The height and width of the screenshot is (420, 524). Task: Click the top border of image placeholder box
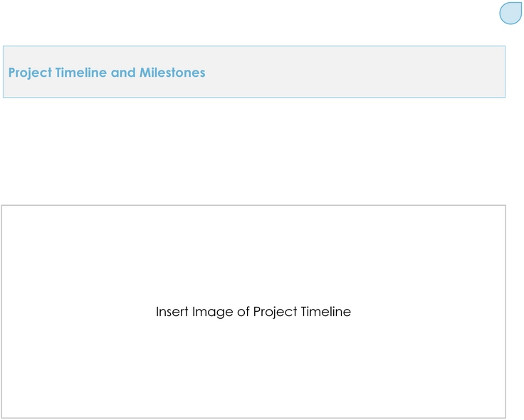pos(253,205)
